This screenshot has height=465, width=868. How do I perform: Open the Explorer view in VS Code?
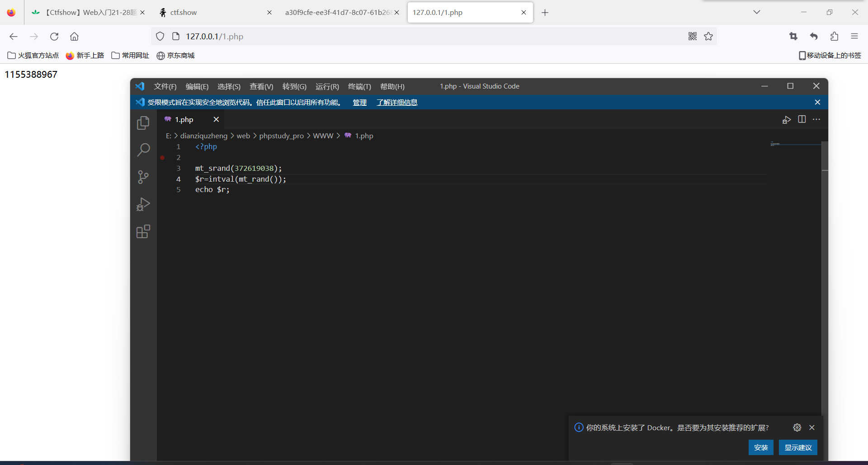coord(143,123)
